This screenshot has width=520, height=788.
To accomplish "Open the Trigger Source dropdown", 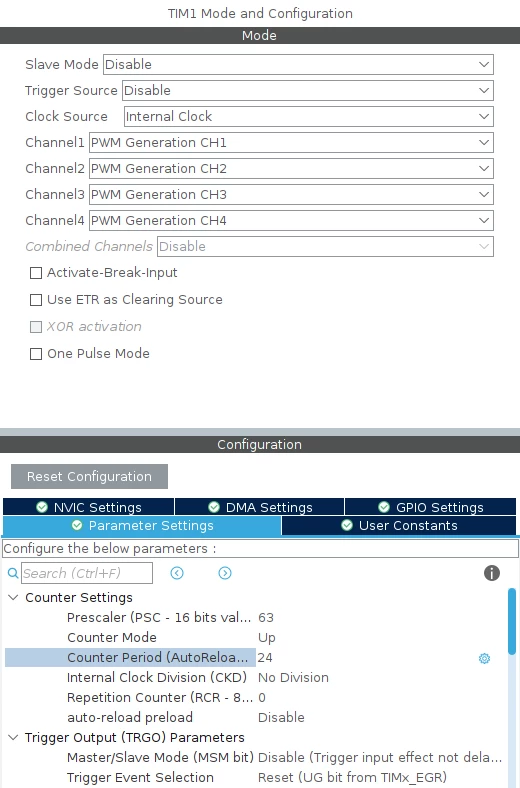I will click(308, 90).
